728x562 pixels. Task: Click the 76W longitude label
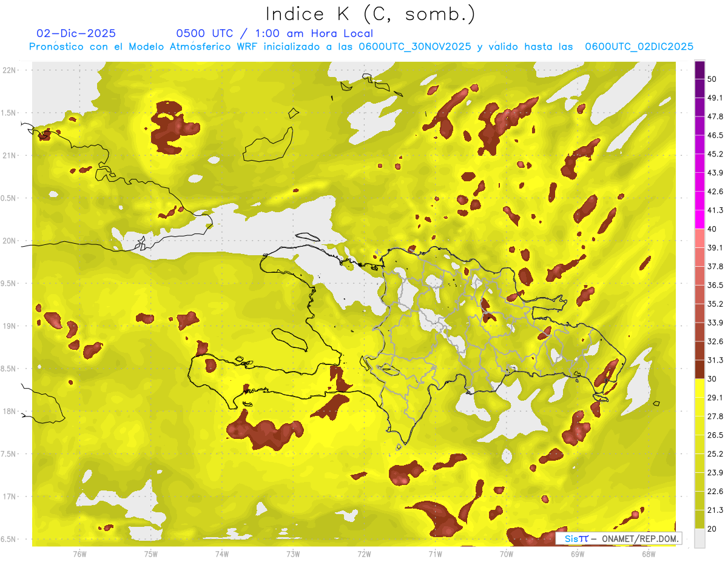[x=79, y=554]
